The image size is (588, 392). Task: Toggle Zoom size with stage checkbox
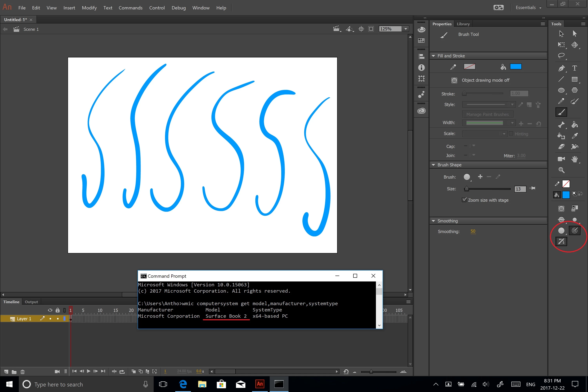[464, 200]
